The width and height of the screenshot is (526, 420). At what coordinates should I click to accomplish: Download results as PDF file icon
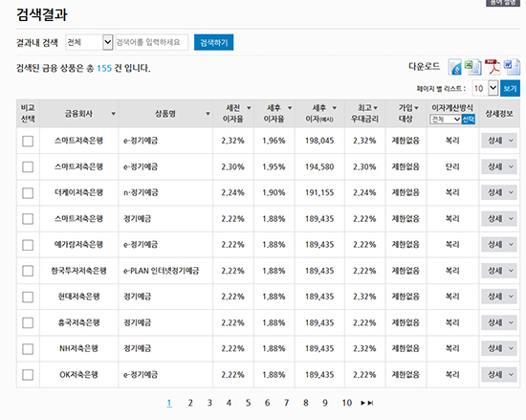pos(493,67)
